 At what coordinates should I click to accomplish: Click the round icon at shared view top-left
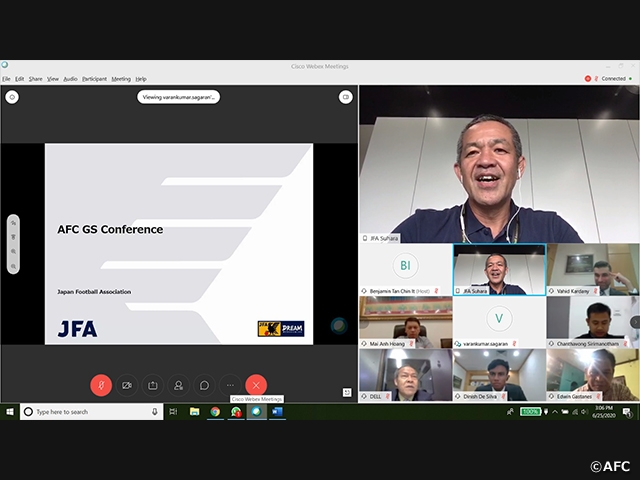pos(12,97)
